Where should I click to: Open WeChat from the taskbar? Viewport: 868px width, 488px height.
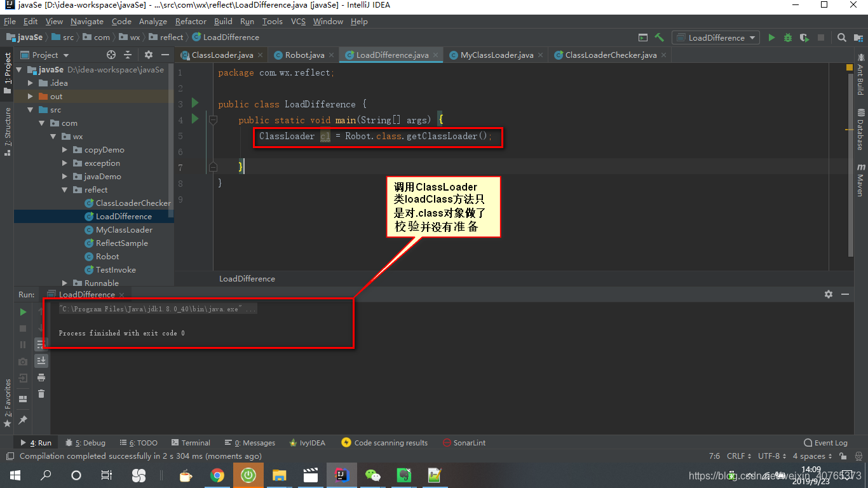click(x=373, y=475)
